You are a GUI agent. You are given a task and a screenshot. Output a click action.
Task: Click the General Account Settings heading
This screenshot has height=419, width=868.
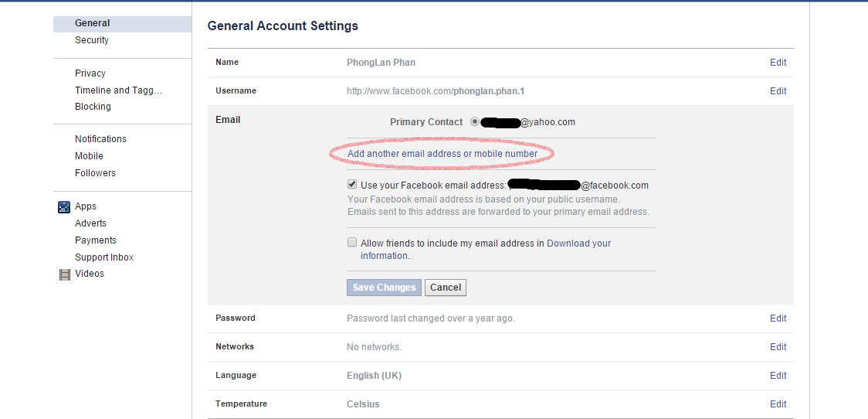pos(283,26)
